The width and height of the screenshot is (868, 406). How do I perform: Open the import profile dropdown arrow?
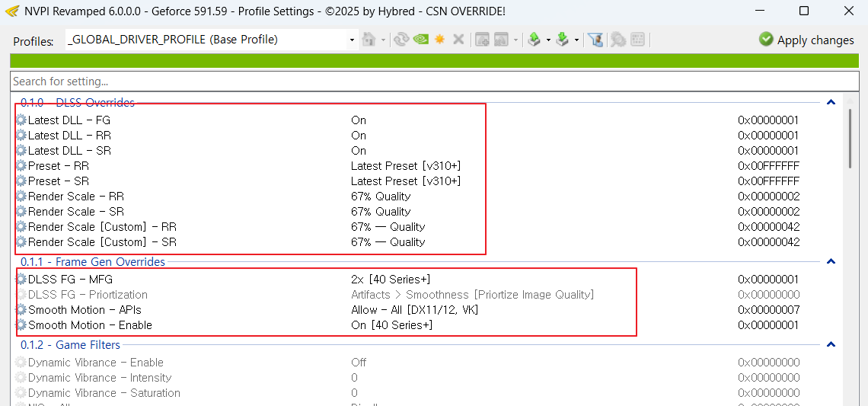point(576,40)
